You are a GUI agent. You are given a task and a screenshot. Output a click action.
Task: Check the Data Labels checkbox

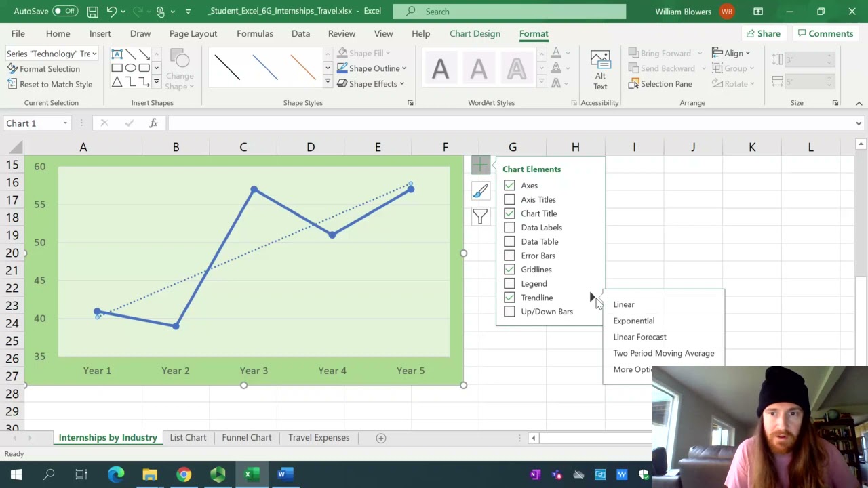(x=509, y=228)
